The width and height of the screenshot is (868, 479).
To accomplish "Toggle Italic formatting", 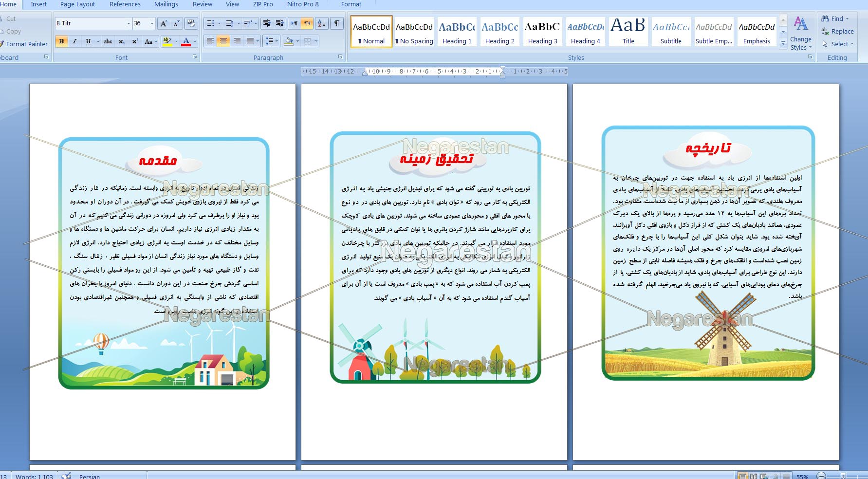I will pos(74,41).
